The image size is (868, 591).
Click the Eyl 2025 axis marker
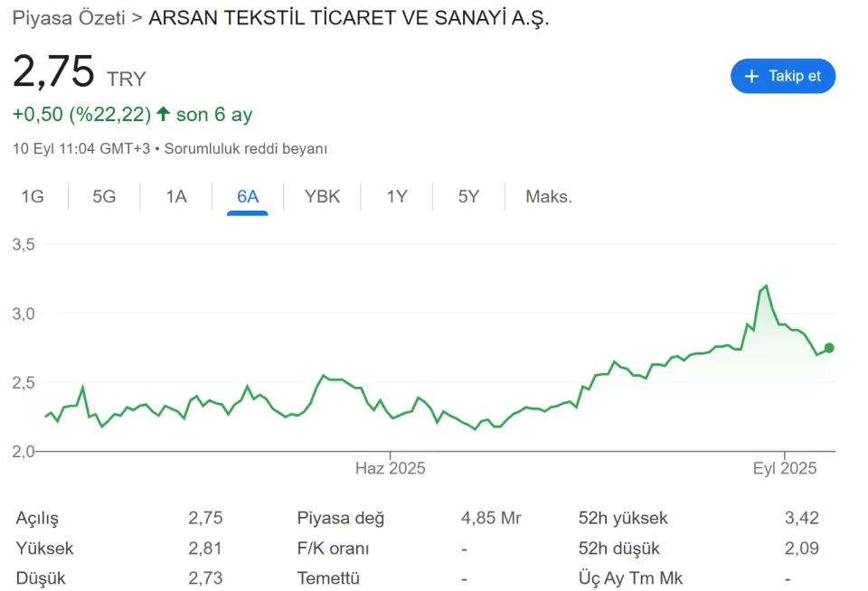pos(785,468)
